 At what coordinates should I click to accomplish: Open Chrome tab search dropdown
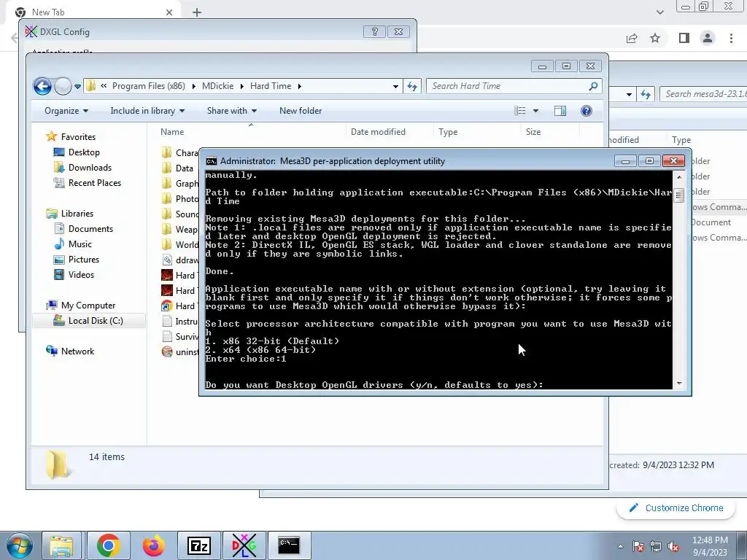(659, 12)
